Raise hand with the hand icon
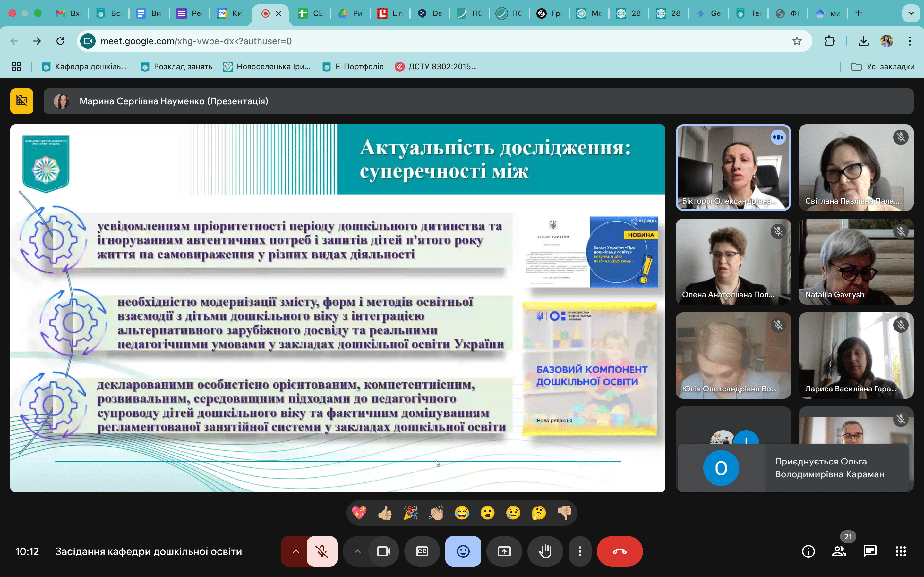Viewport: 924px width, 577px height. (545, 551)
